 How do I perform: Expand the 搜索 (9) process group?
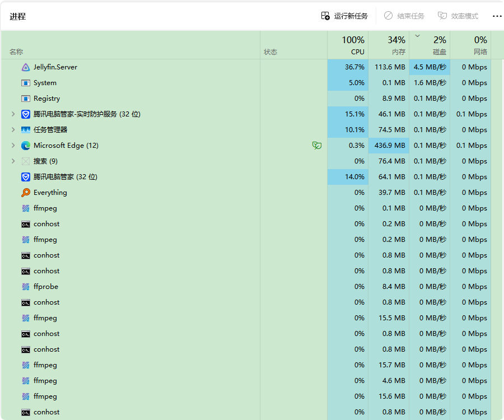coord(13,161)
